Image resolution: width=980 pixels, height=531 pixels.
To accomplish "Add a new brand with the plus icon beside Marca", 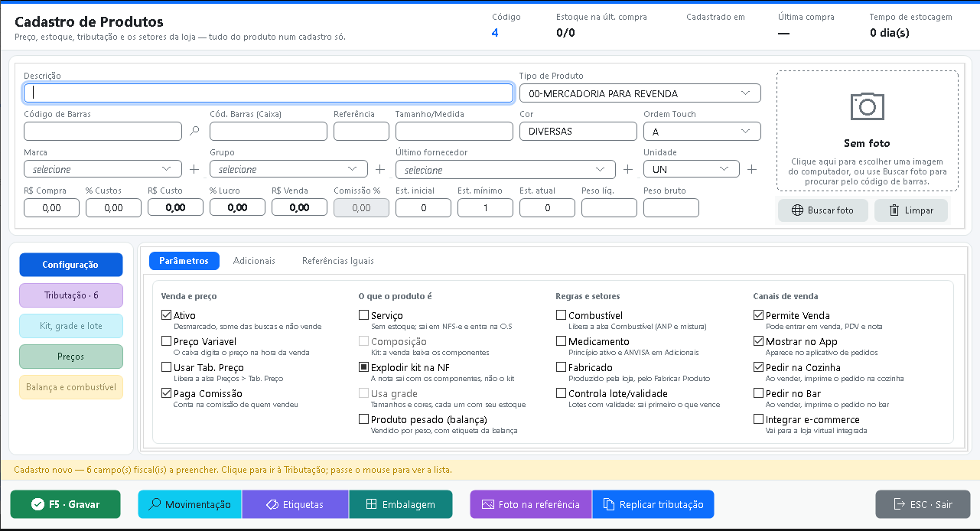I will point(194,169).
